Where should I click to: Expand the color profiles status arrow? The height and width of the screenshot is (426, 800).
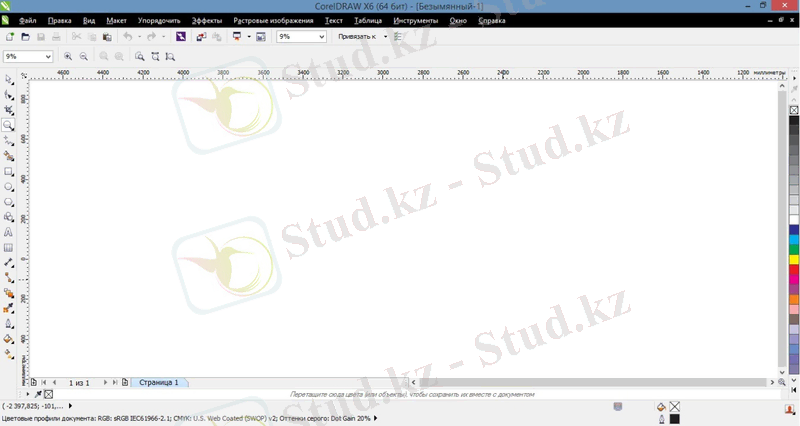tap(376, 418)
